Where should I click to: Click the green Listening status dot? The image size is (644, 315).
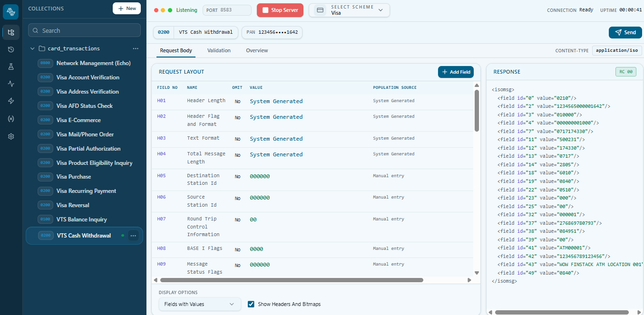(170, 10)
